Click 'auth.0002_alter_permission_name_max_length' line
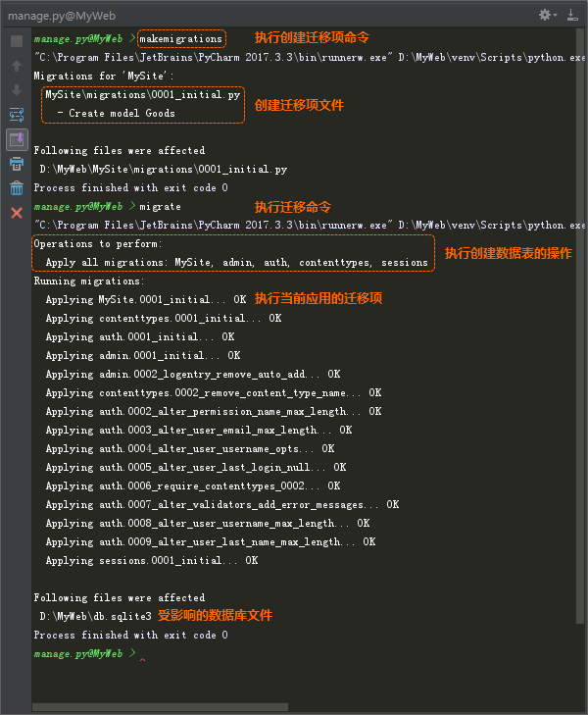The height and width of the screenshot is (715, 588). point(214,412)
